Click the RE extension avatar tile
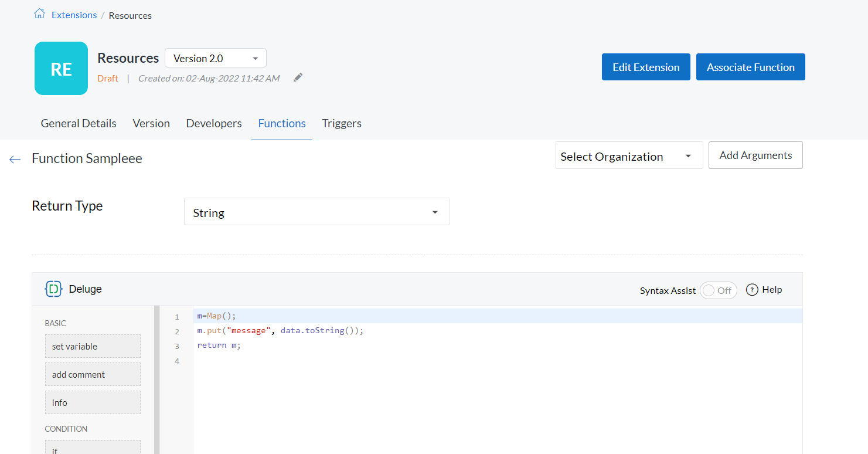This screenshot has height=454, width=868. [61, 69]
